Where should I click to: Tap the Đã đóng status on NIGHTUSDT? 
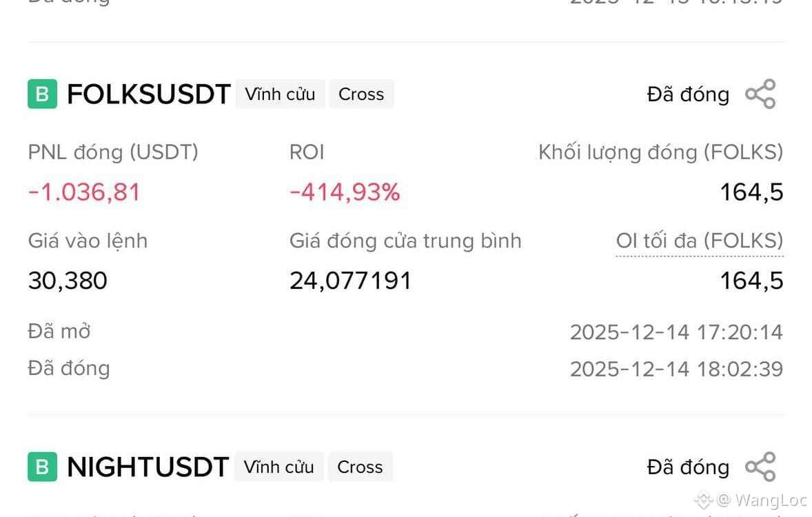coord(688,467)
